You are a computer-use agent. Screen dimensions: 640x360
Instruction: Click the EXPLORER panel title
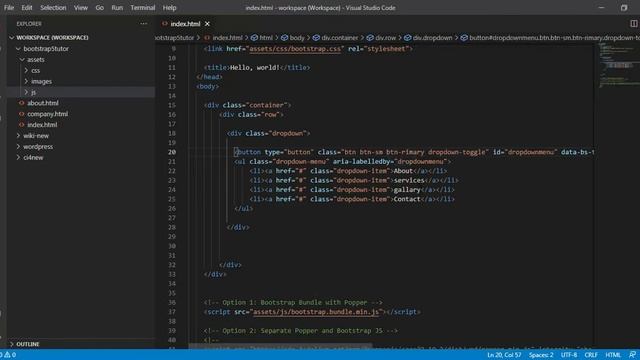click(x=29, y=24)
